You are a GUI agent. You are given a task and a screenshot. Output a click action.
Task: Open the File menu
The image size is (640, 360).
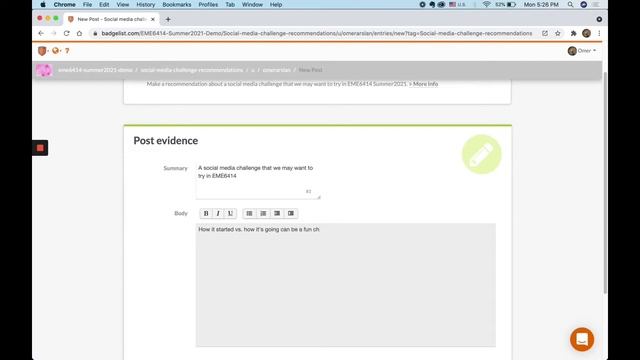click(x=87, y=4)
